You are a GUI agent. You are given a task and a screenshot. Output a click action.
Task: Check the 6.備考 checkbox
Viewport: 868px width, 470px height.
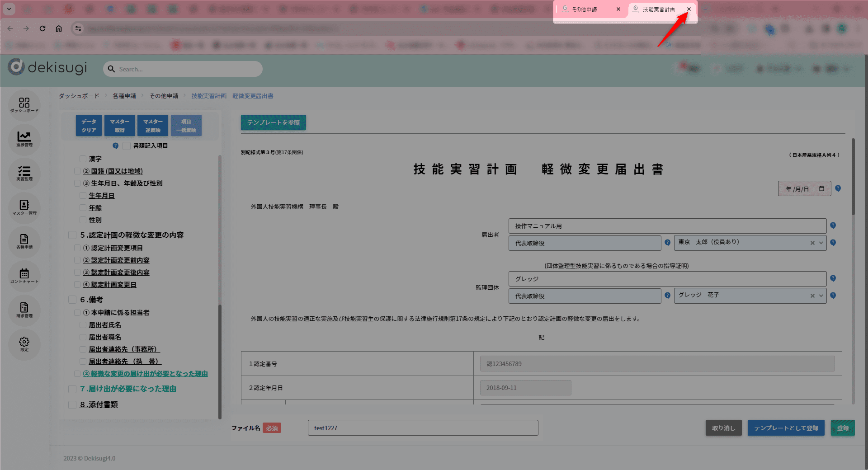point(72,300)
